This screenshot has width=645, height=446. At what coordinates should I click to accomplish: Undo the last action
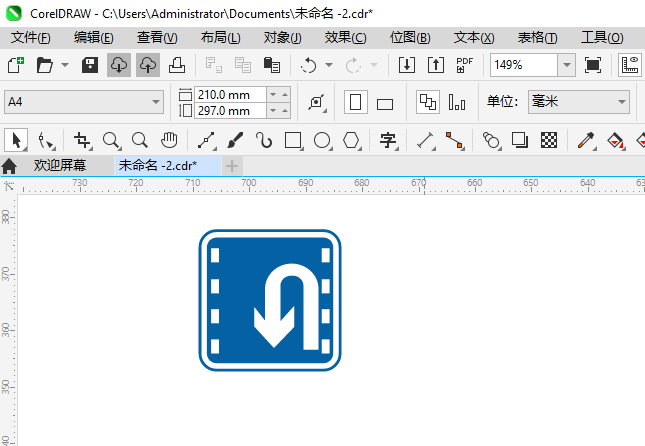pyautogui.click(x=309, y=65)
